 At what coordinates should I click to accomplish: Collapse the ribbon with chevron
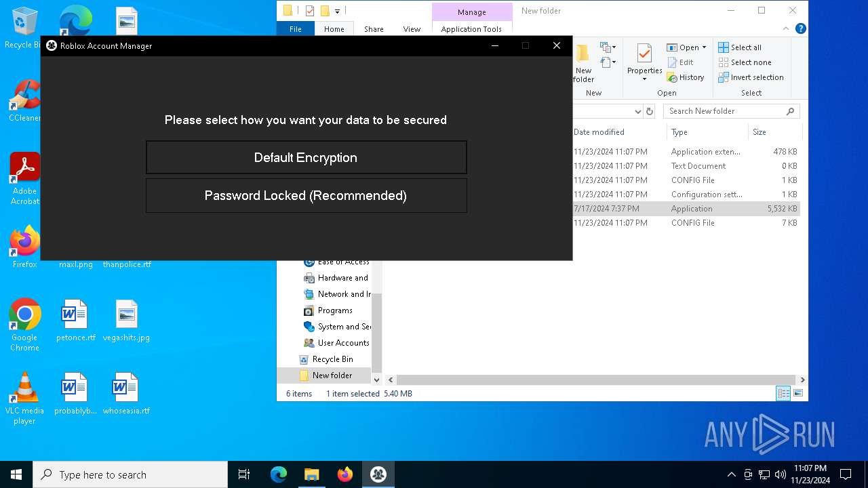coord(787,28)
